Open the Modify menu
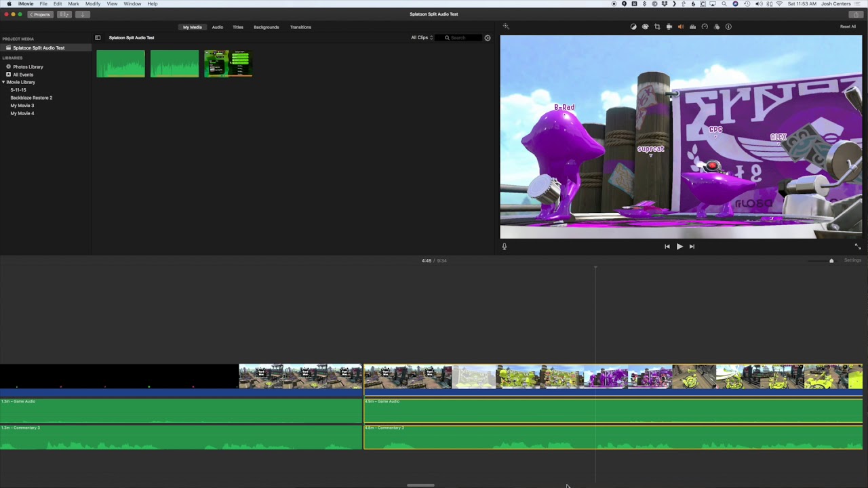This screenshot has height=488, width=868. click(x=93, y=4)
